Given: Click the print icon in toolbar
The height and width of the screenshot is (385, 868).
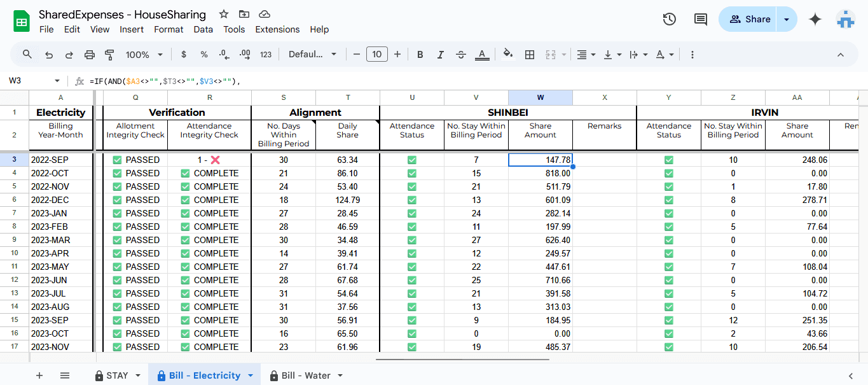Looking at the screenshot, I should point(90,55).
